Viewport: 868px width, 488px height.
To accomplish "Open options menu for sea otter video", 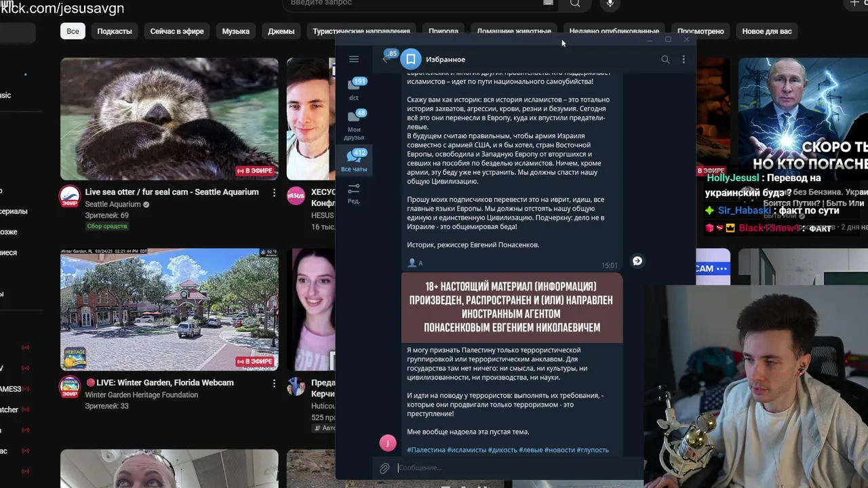I will [274, 193].
